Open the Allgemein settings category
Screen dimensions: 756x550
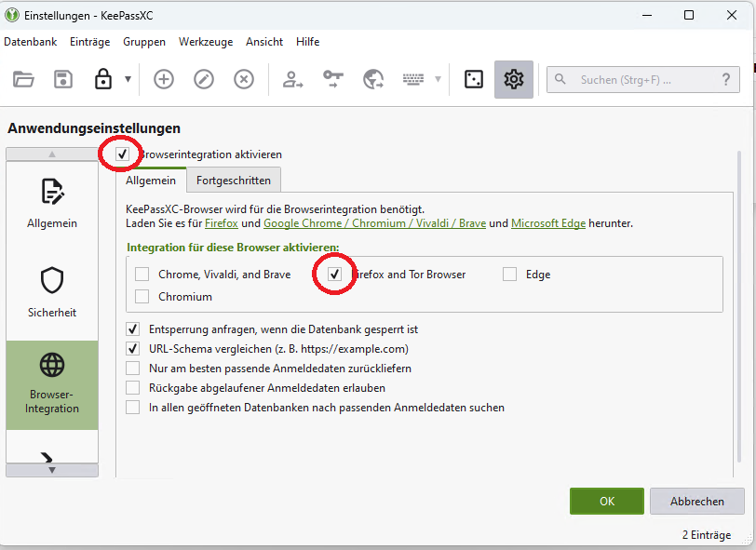click(52, 200)
